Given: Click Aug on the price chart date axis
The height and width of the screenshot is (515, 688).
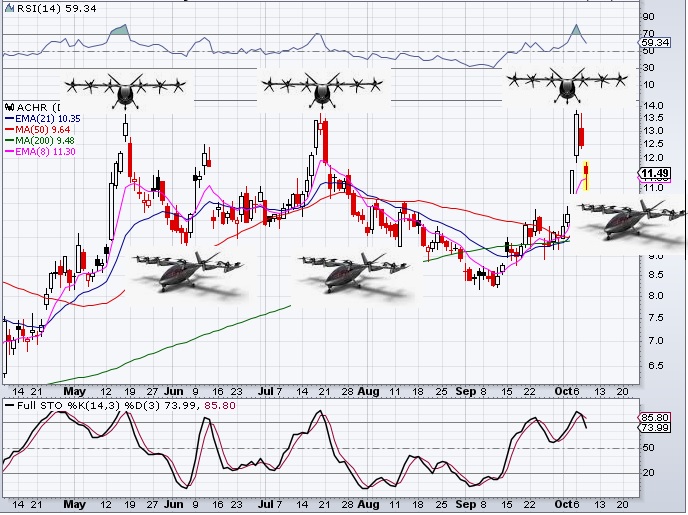Looking at the screenshot, I should pos(369,391).
